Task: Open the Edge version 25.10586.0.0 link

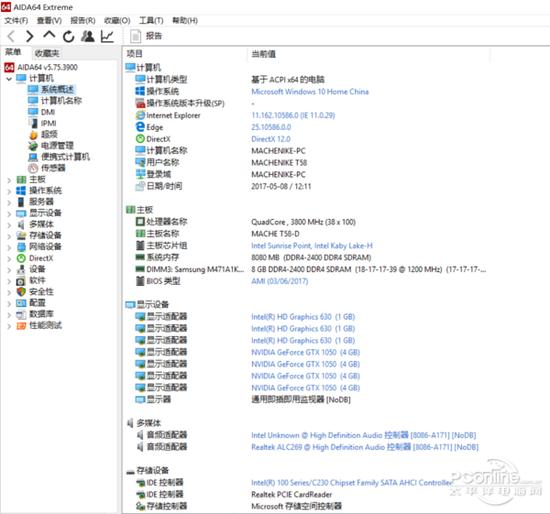Action: [x=271, y=127]
